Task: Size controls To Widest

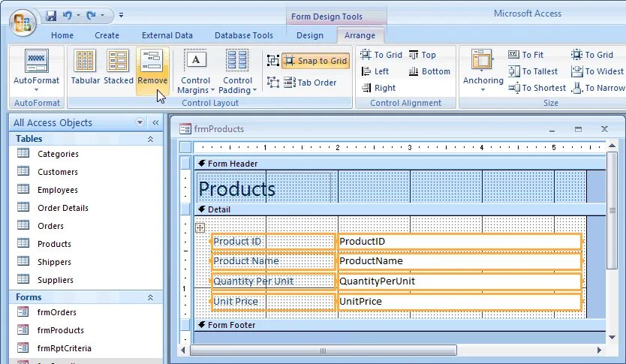Action: pyautogui.click(x=597, y=71)
